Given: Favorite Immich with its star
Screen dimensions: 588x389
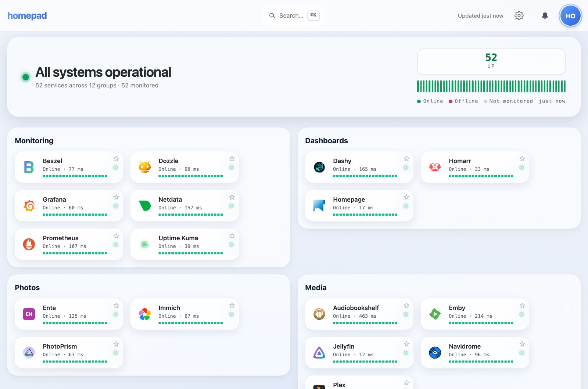Looking at the screenshot, I should pos(232,306).
